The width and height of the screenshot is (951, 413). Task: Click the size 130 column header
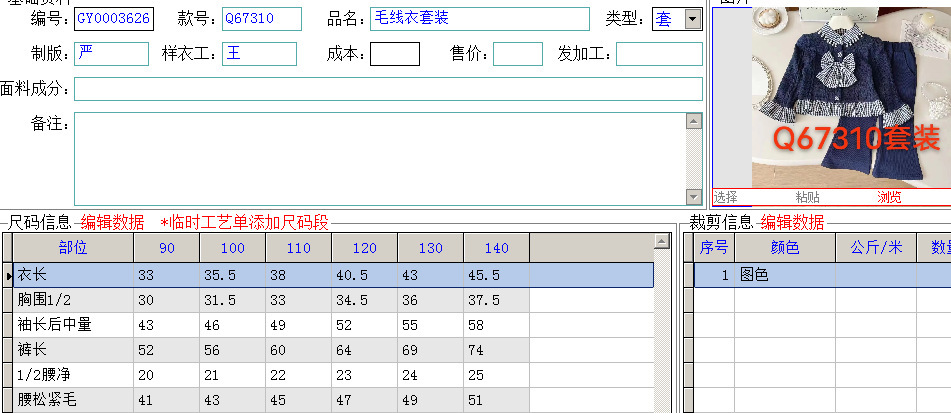[431, 248]
